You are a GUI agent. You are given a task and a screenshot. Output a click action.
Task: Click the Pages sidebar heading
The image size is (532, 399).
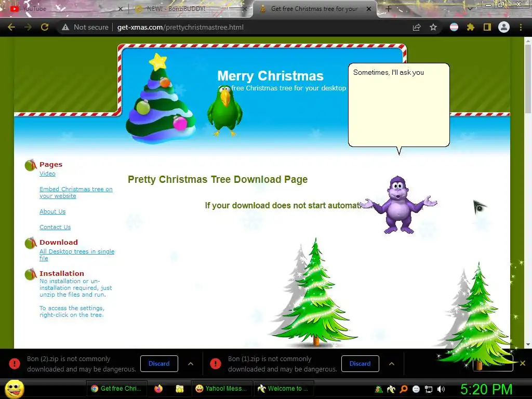pyautogui.click(x=51, y=164)
